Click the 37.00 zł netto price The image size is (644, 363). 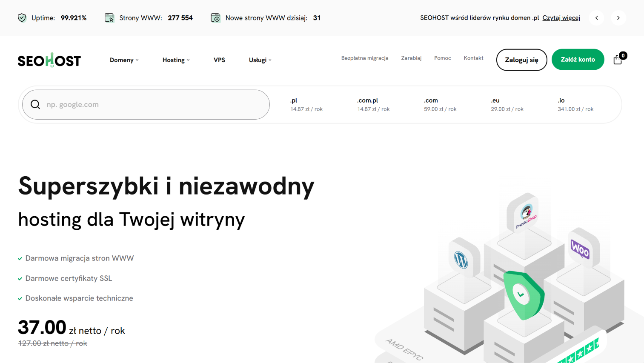(x=72, y=328)
